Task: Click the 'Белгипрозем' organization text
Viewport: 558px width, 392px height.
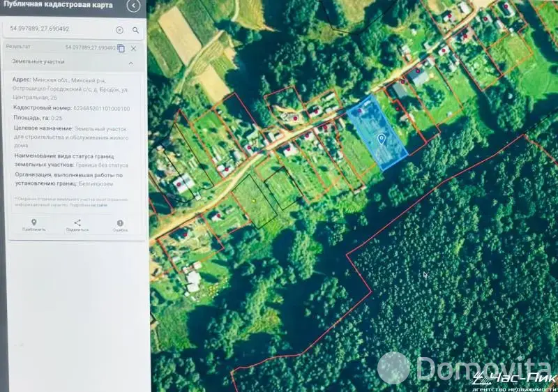Action: pyautogui.click(x=96, y=184)
